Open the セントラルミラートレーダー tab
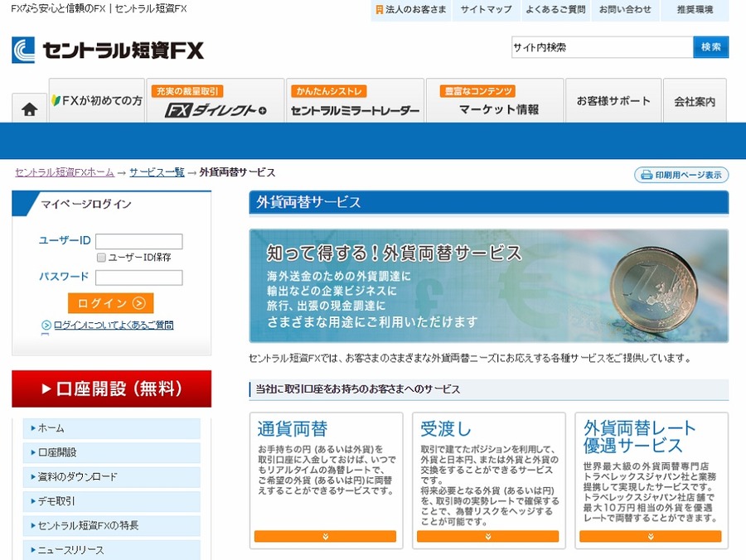 (x=355, y=101)
